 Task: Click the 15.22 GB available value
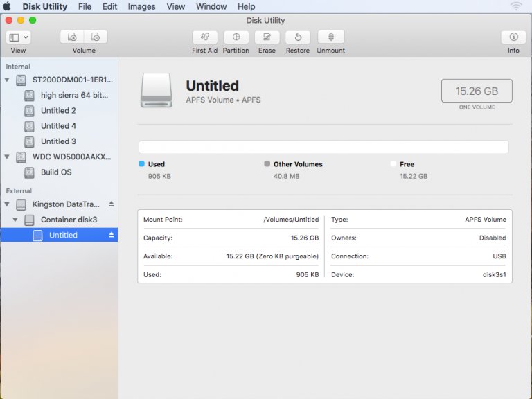coord(272,256)
